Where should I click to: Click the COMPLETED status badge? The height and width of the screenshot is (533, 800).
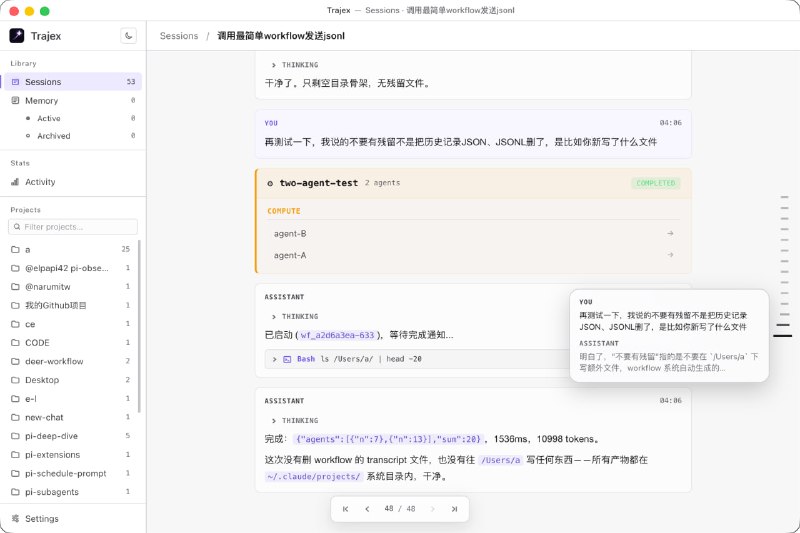(x=656, y=183)
